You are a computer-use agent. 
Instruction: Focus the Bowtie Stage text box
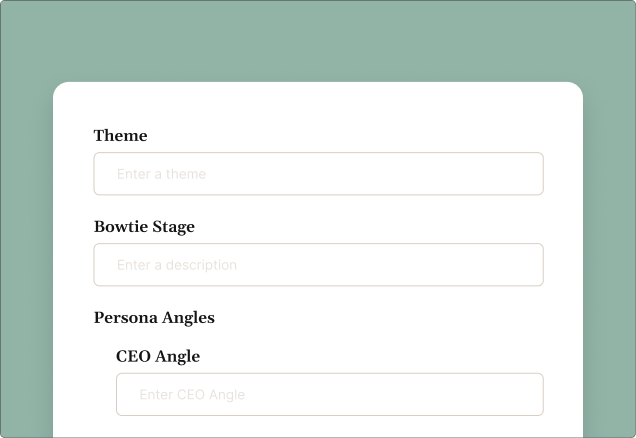coord(318,265)
